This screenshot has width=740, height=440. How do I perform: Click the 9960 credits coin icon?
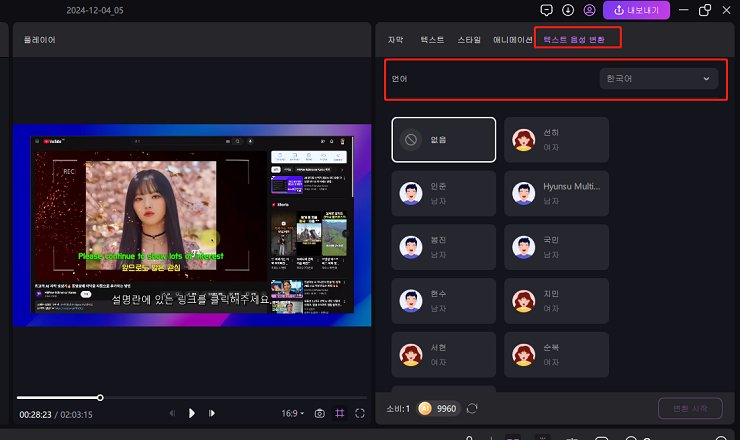point(424,408)
